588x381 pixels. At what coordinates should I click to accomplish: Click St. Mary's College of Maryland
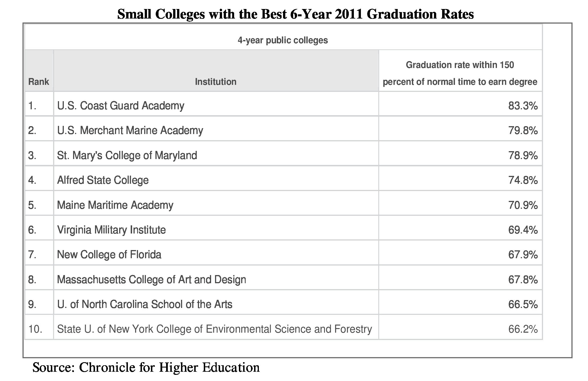coord(127,155)
